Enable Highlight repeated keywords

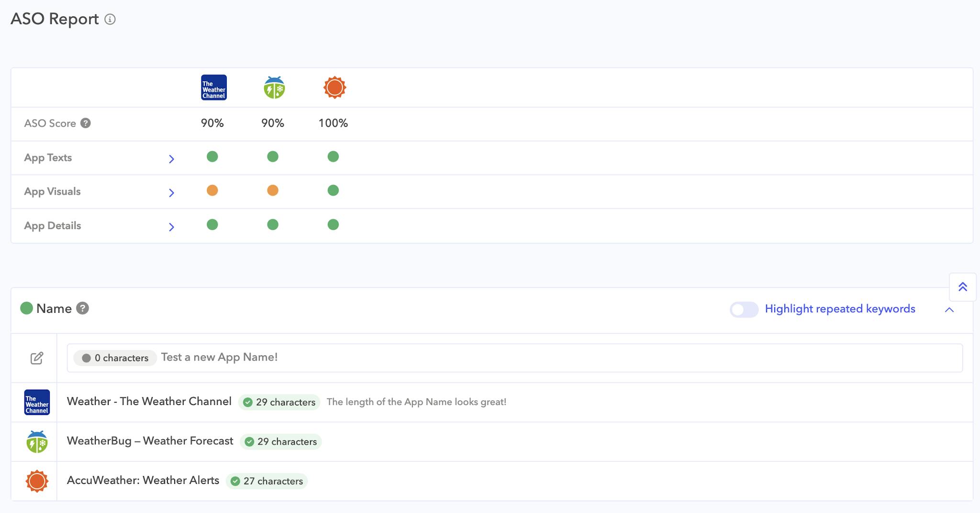click(744, 310)
